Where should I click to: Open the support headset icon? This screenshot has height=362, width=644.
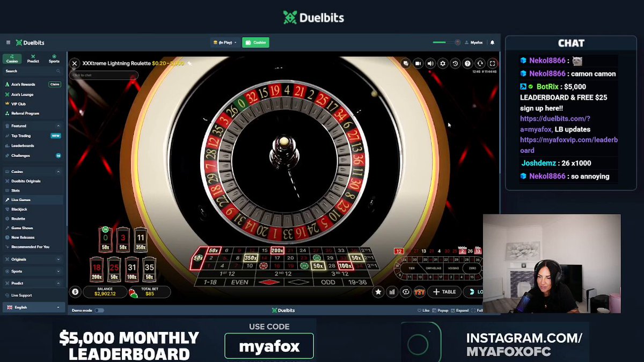[480, 63]
